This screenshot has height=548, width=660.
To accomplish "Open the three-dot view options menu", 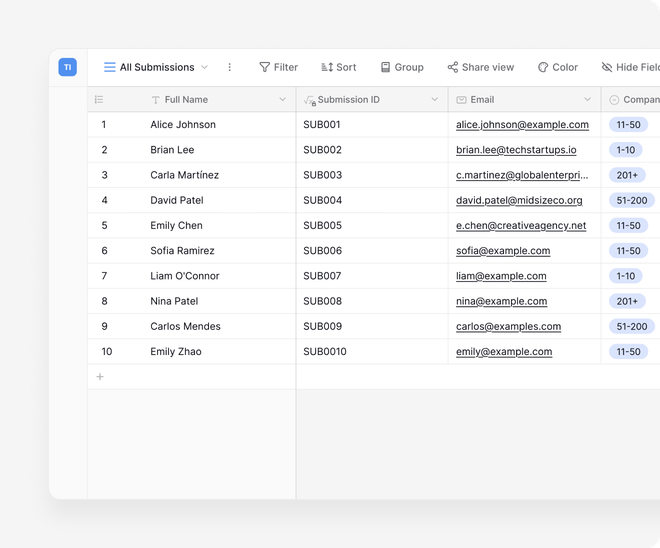I will 229,67.
